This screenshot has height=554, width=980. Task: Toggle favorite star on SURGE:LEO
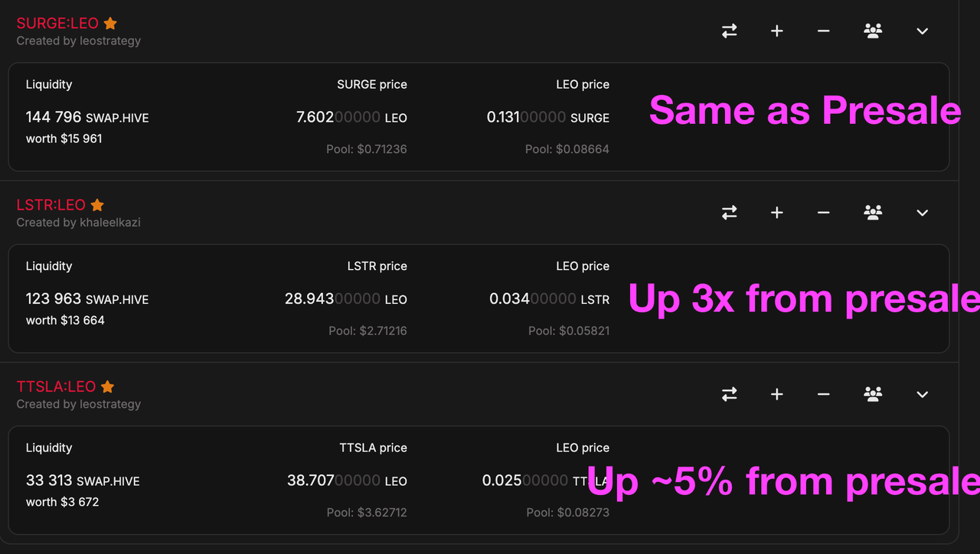[110, 24]
